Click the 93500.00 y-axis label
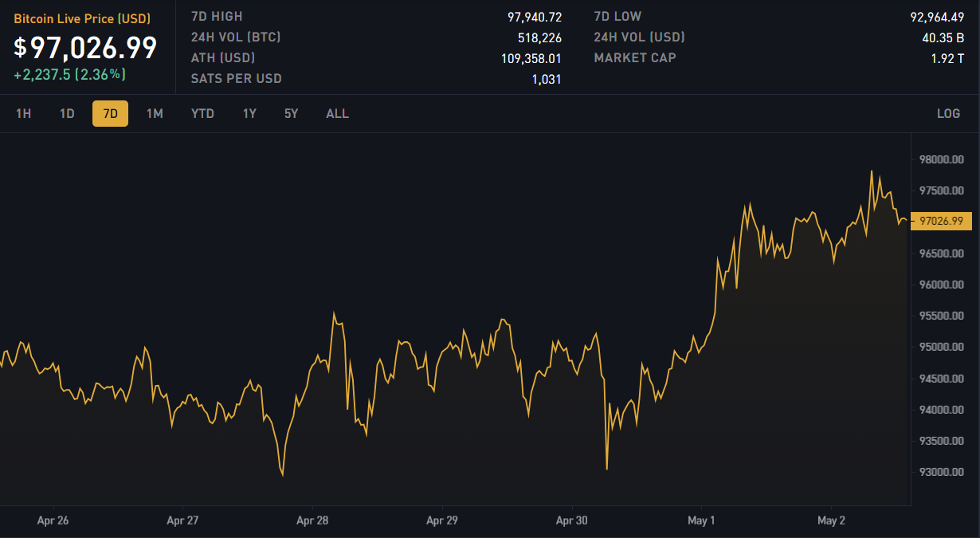Screen dimensions: 980x538 tap(941, 441)
